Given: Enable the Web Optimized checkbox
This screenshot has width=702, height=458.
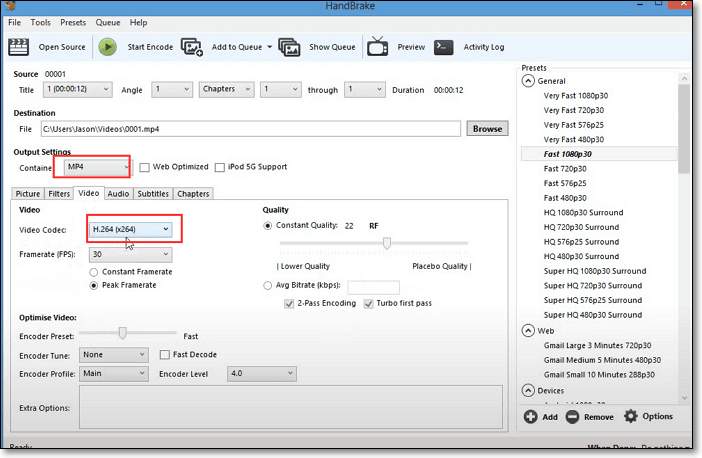Looking at the screenshot, I should pyautogui.click(x=144, y=167).
